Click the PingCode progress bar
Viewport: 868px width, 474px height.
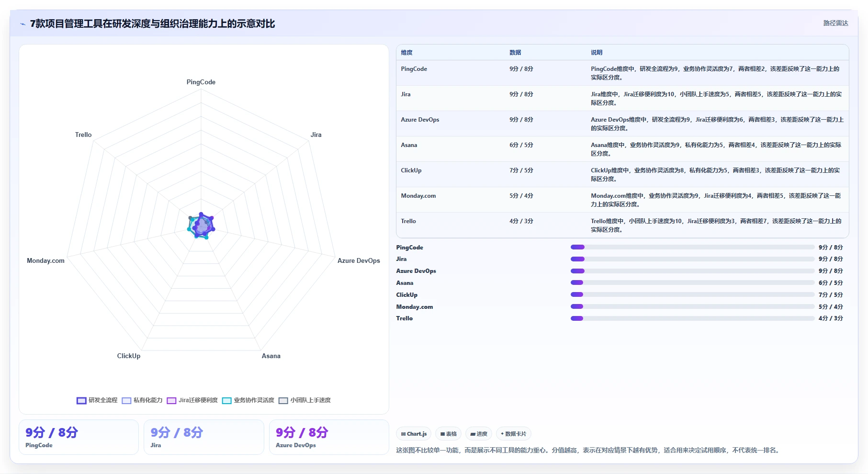[692, 247]
